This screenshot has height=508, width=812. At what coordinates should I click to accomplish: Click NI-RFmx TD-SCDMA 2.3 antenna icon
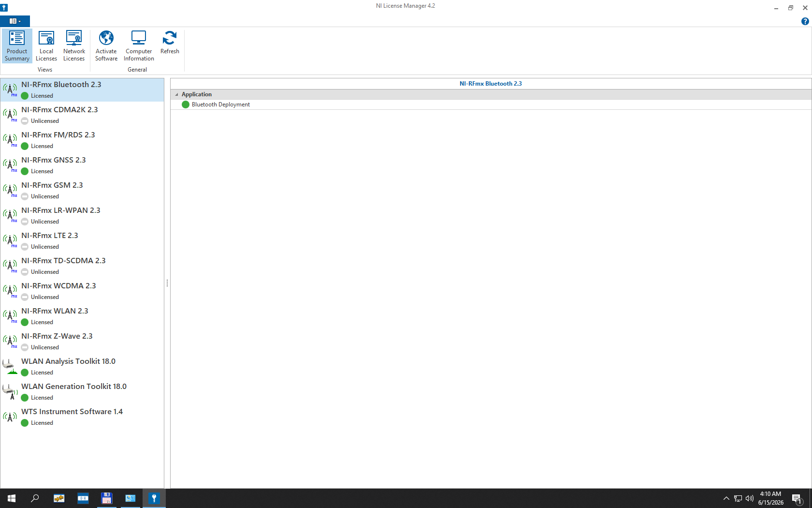point(10,266)
